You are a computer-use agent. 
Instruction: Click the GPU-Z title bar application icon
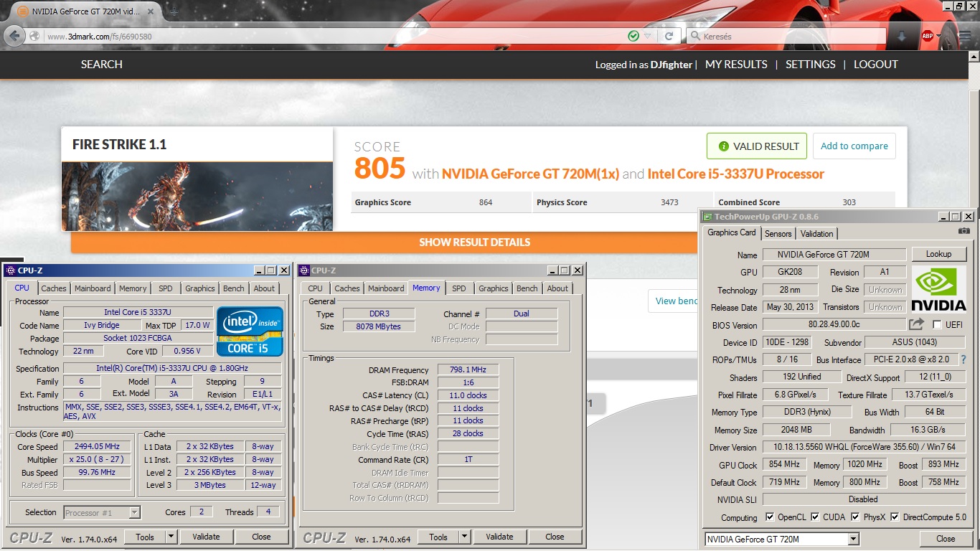(707, 216)
